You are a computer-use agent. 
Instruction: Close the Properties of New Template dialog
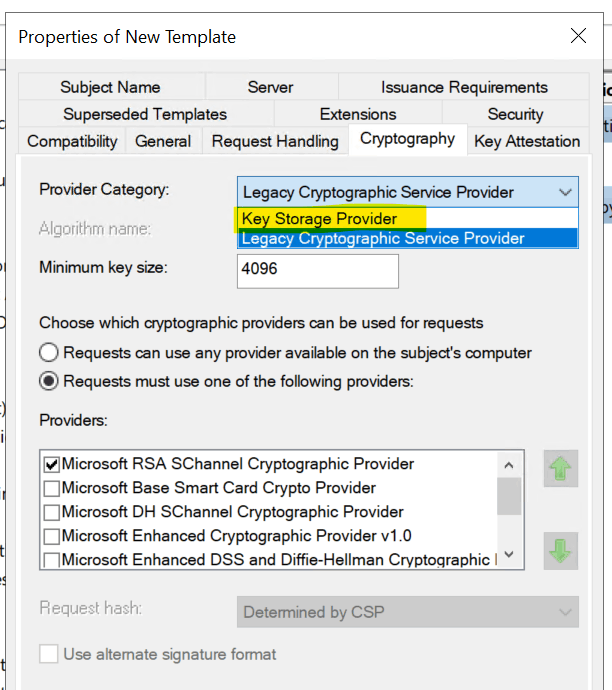(x=578, y=36)
